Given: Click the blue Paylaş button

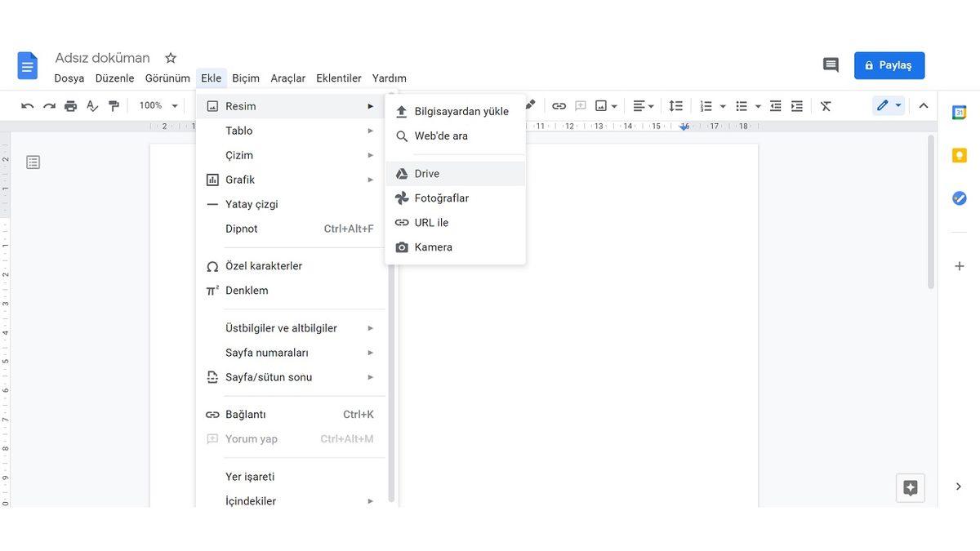Looking at the screenshot, I should [x=889, y=65].
